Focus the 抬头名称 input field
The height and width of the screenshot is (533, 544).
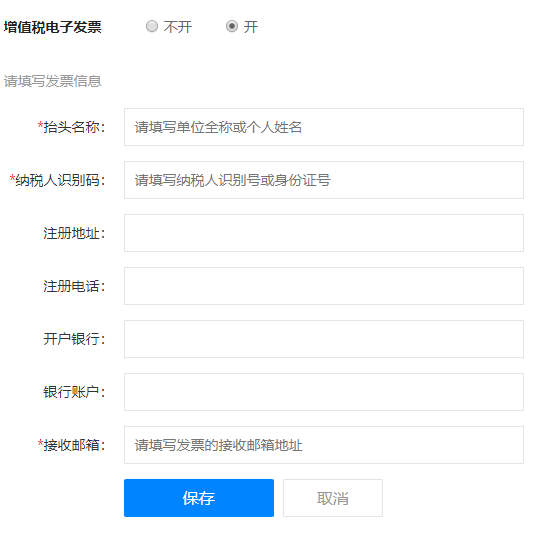[324, 127]
